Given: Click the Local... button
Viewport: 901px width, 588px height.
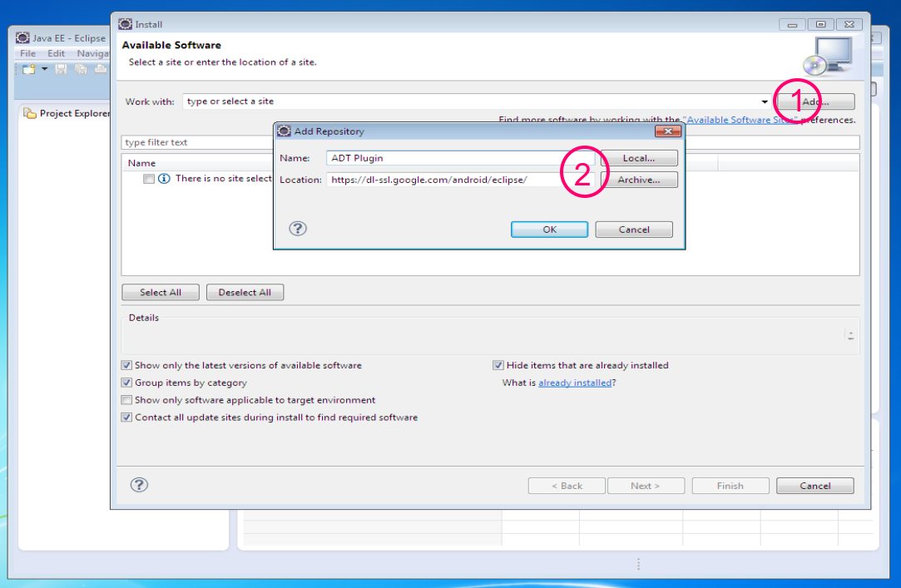Looking at the screenshot, I should tap(639, 158).
